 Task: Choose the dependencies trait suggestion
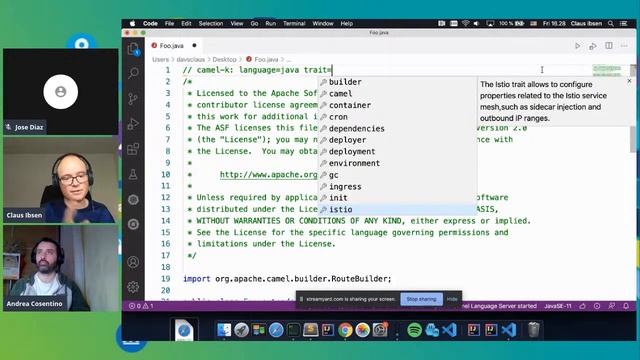[397, 129]
